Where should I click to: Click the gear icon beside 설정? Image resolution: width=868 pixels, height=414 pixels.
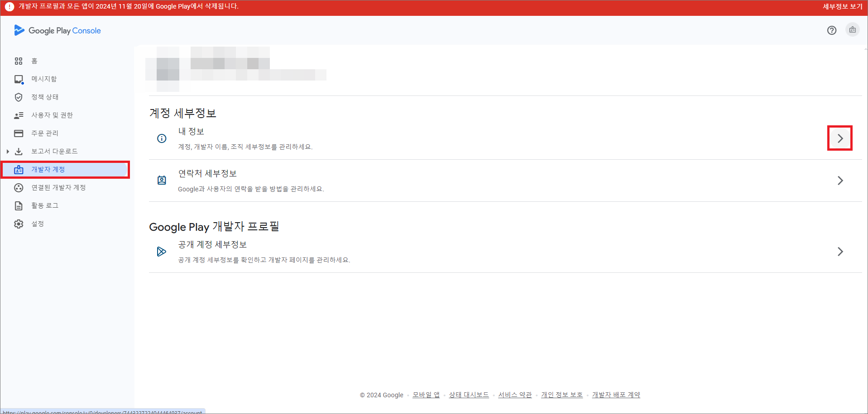[19, 224]
